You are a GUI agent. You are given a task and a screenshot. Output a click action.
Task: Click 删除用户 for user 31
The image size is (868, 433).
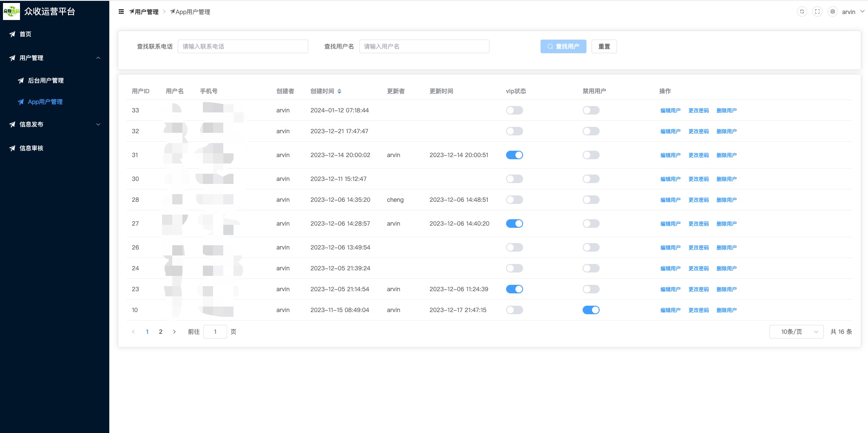pos(726,155)
